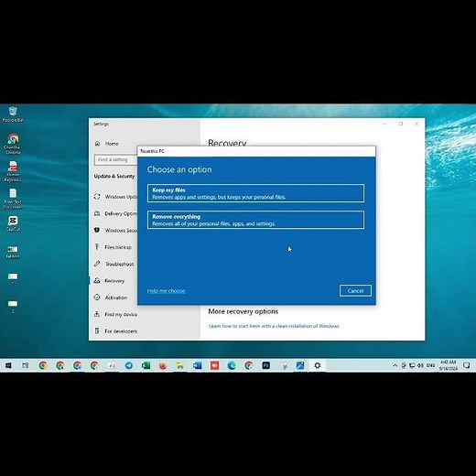Screen dimensions: 476x476
Task: Open Files backup settings
Action: 113,247
